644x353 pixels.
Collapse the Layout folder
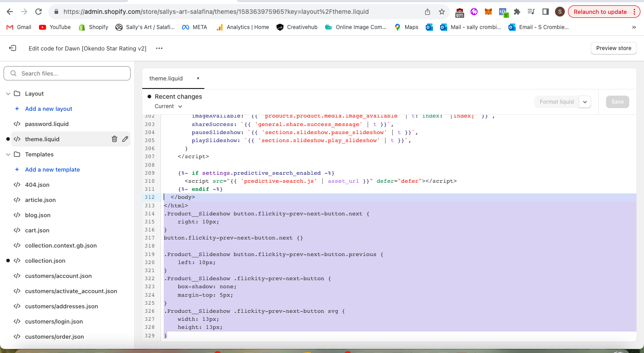pyautogui.click(x=8, y=94)
